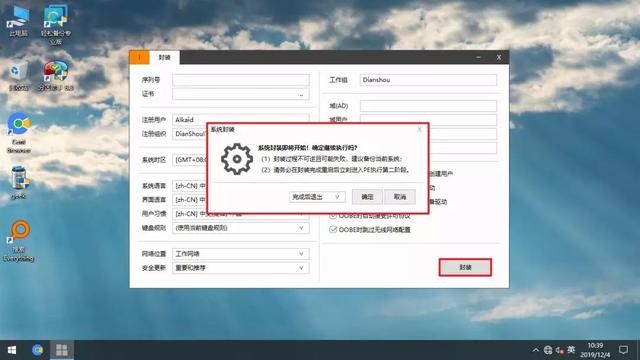Click the 工作组 field with Dianshou
Screen dimensions: 640x360
(428, 80)
